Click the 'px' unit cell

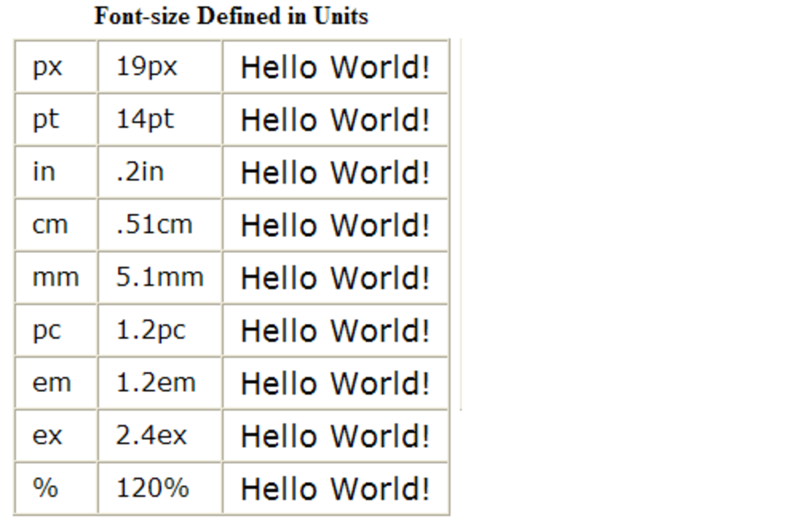coord(48,66)
